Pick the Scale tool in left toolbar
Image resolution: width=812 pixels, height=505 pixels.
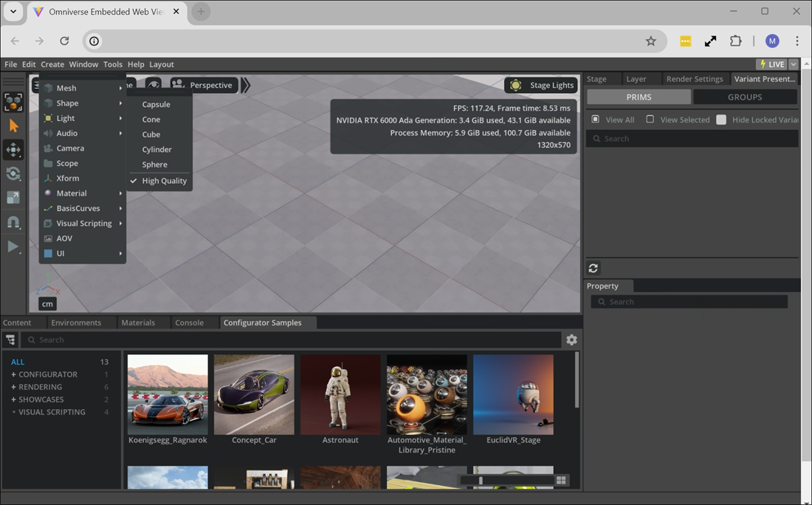click(x=13, y=198)
